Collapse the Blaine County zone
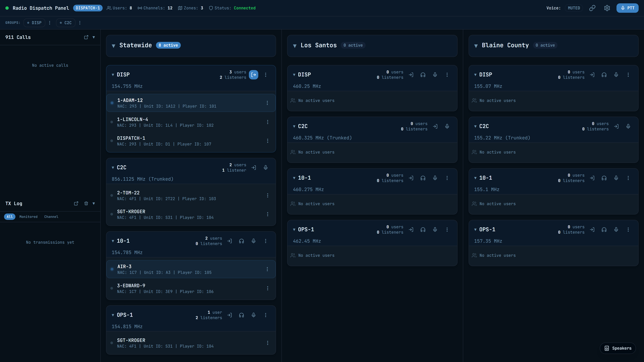Screen dimensions: 644x362 pos(476,46)
